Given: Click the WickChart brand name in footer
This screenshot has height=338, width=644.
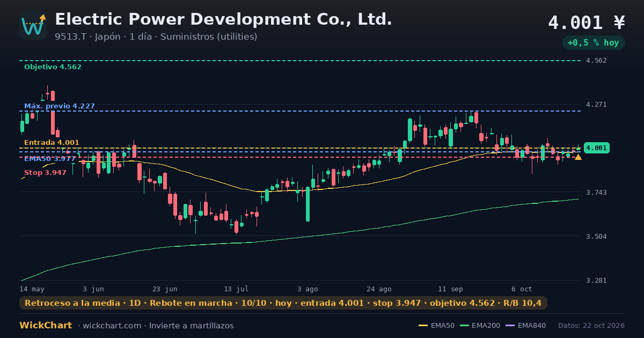Looking at the screenshot, I should [x=46, y=326].
